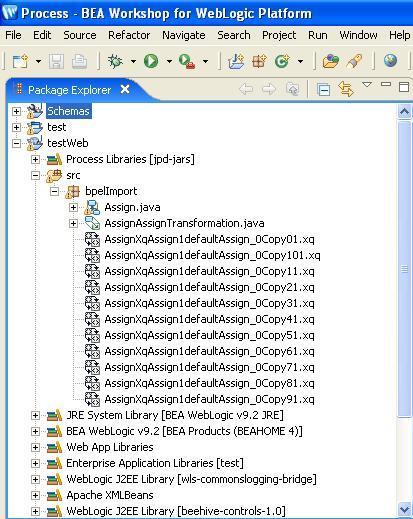Click the Search flashlight icon
The width and height of the screenshot is (413, 519).
tap(354, 61)
